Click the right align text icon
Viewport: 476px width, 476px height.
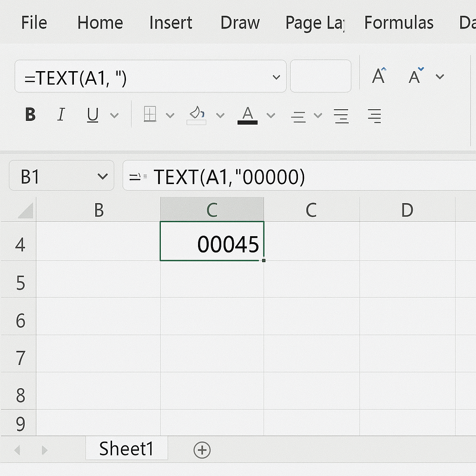pos(374,115)
